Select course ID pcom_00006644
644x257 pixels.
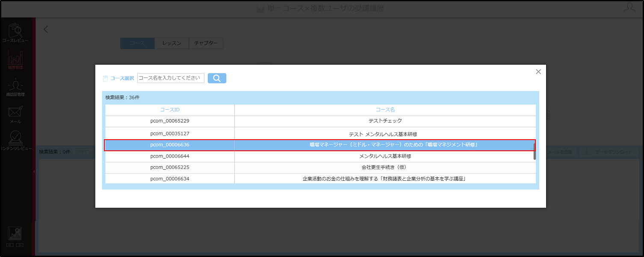click(x=170, y=156)
